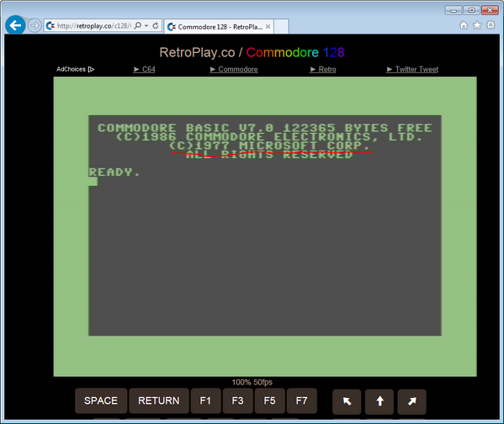Click the blinking cursor block in emulator
Viewport: 504px width, 424px height.
[x=93, y=182]
